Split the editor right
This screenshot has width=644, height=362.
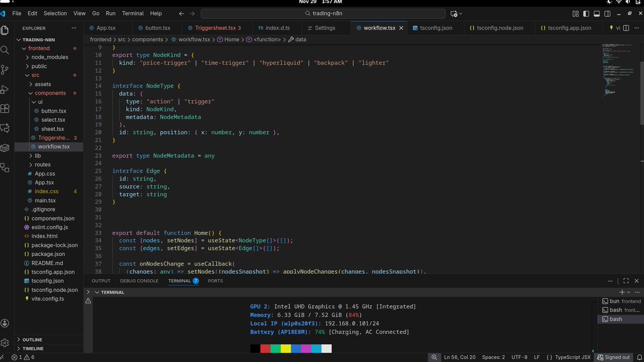(626, 28)
